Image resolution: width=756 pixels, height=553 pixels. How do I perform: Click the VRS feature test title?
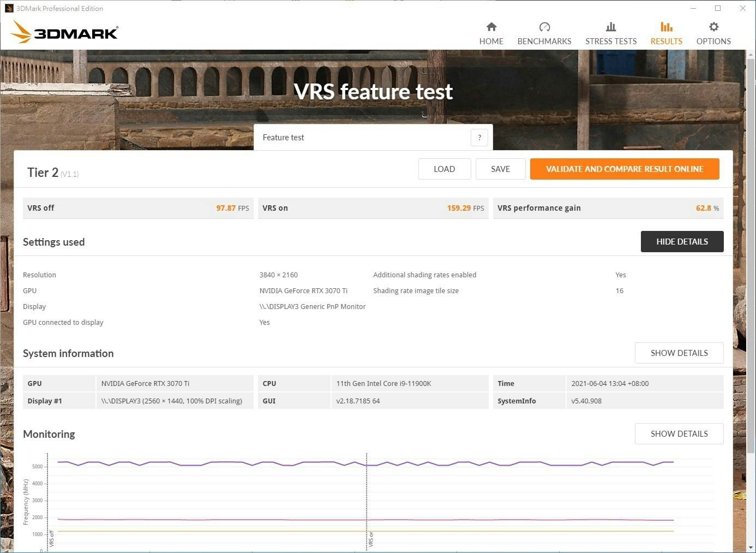pos(373,92)
